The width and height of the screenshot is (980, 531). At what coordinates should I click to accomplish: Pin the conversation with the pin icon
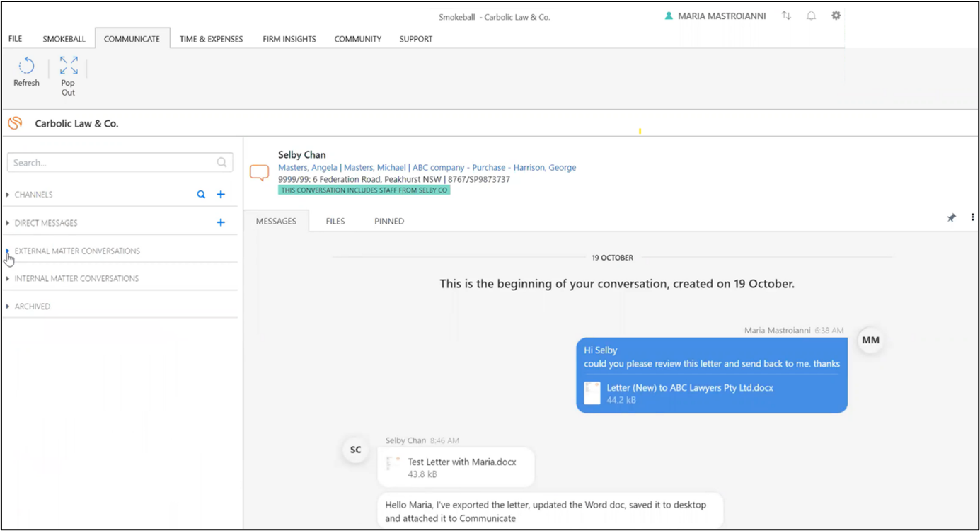pyautogui.click(x=952, y=218)
